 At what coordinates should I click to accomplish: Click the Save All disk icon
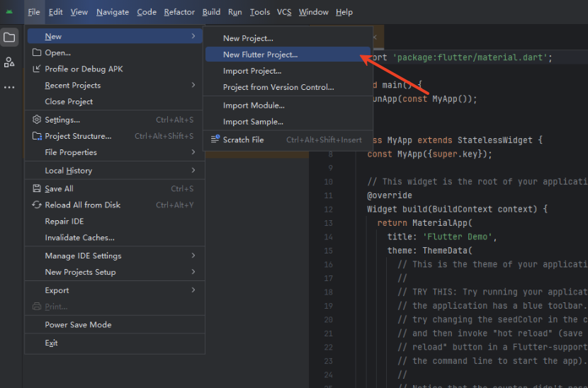[37, 189]
